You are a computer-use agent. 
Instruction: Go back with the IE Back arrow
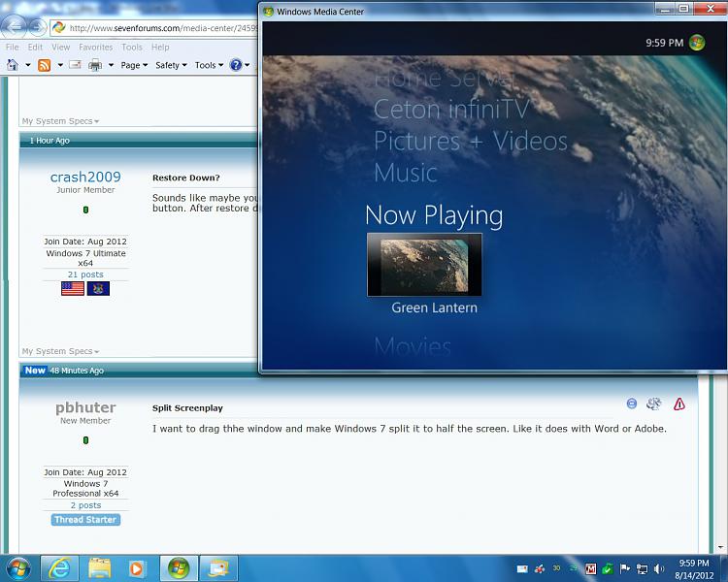(15, 26)
